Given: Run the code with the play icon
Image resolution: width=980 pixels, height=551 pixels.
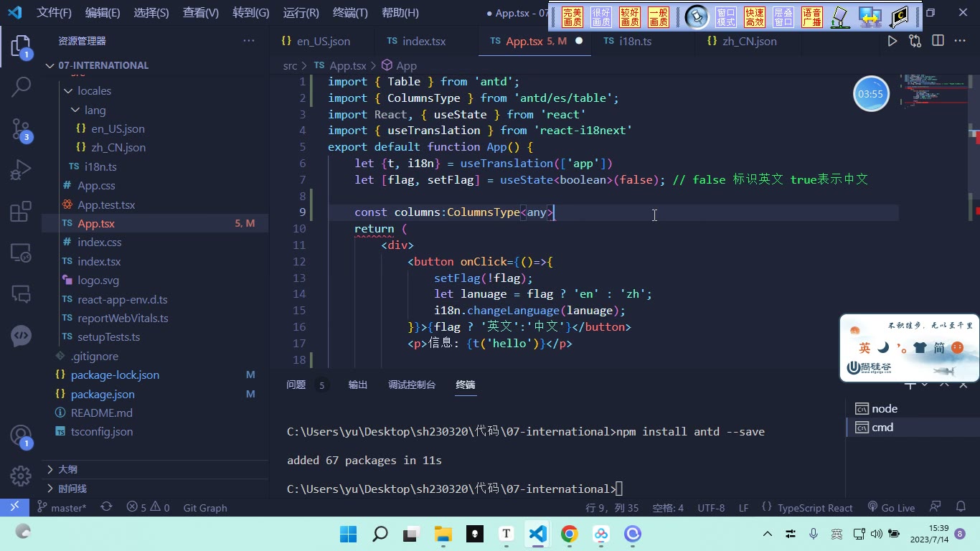Looking at the screenshot, I should pos(892,41).
